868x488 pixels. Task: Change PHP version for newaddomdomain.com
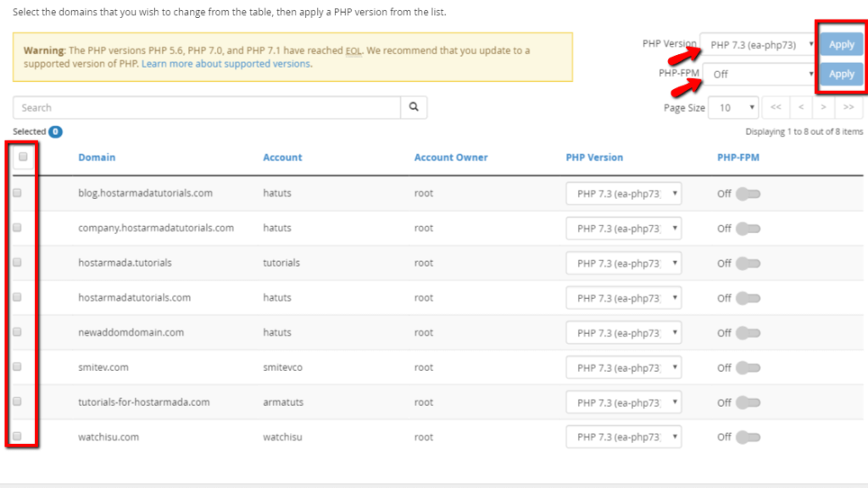pyautogui.click(x=624, y=333)
